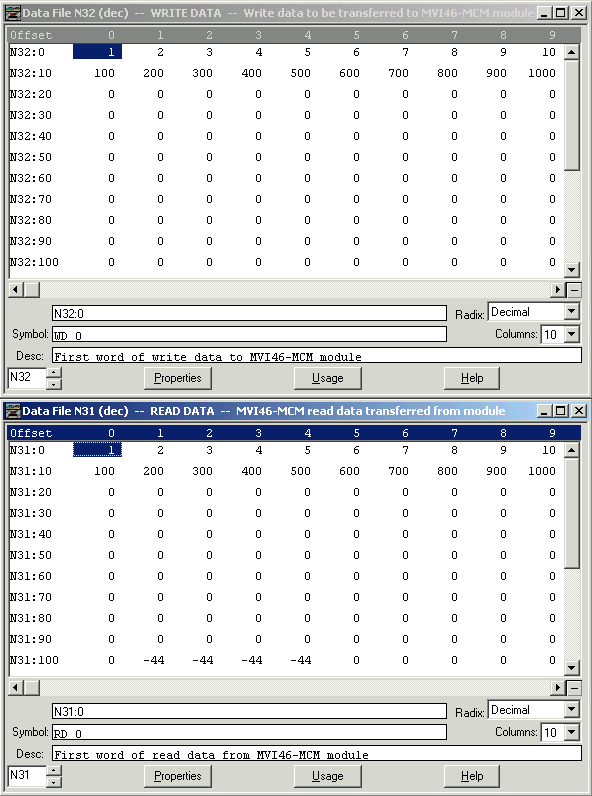The height and width of the screenshot is (796, 592).
Task: Click Usage button in N31 window
Action: pos(327,776)
